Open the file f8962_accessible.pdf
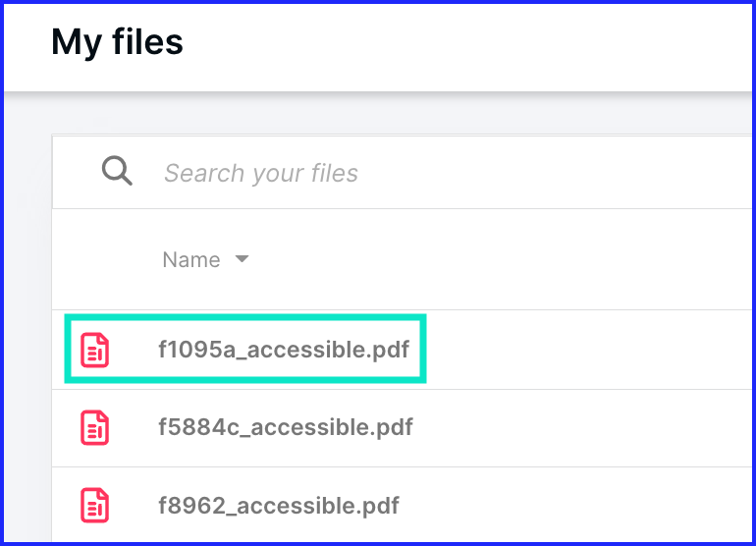 [x=279, y=506]
